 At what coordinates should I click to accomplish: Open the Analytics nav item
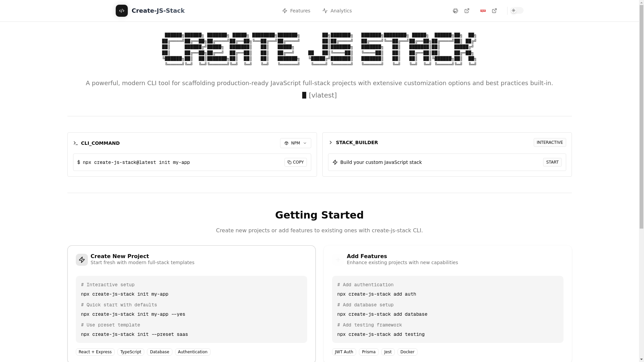click(337, 11)
